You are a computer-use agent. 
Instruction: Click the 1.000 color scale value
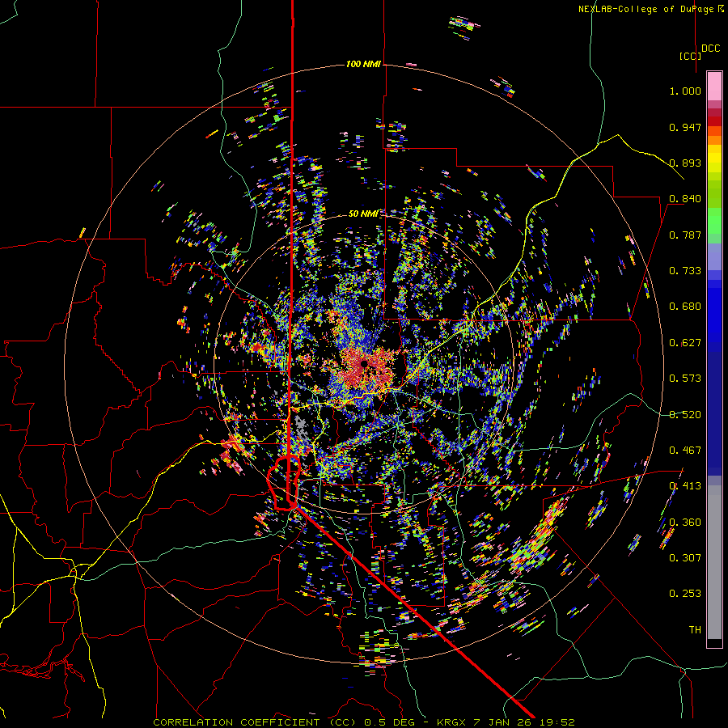685,91
